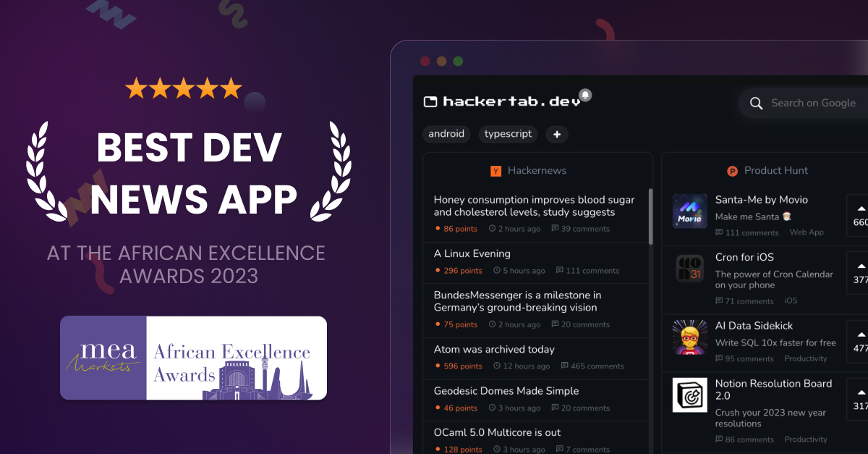Select the android tag chip
This screenshot has height=454, width=868.
446,134
